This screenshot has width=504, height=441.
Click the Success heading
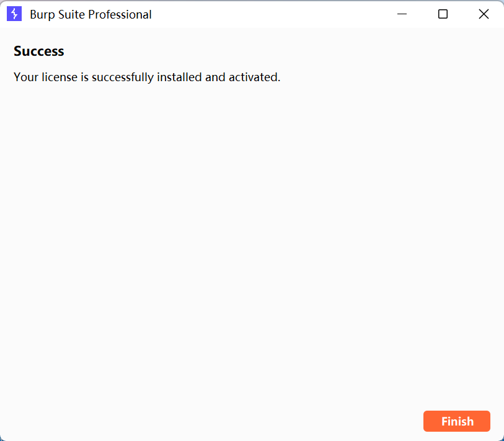[x=39, y=51]
